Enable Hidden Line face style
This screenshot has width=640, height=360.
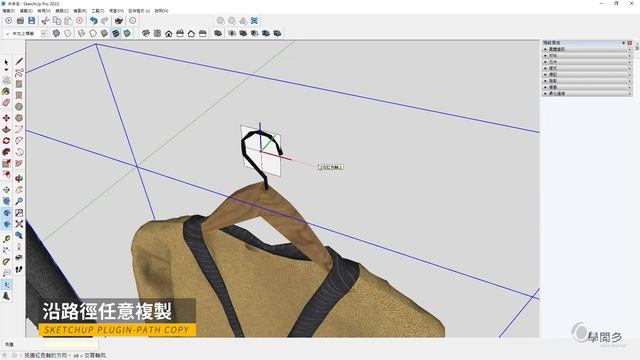(x=93, y=33)
